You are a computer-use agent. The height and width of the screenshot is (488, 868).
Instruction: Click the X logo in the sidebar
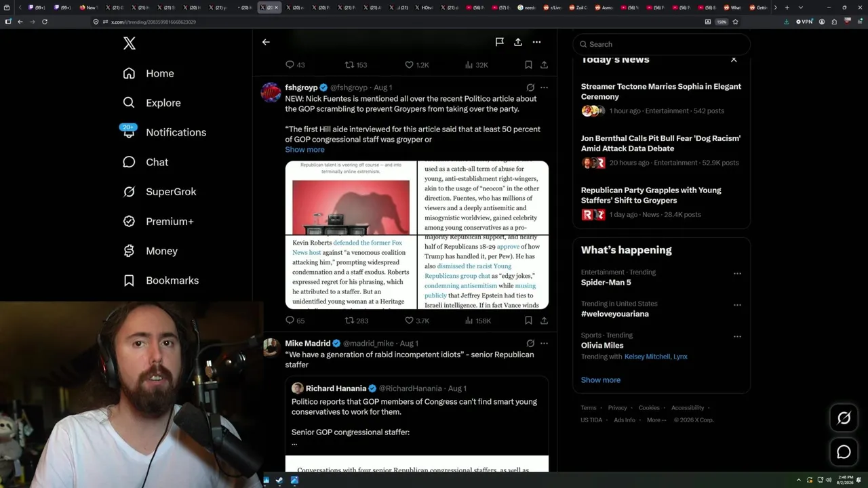coord(130,44)
